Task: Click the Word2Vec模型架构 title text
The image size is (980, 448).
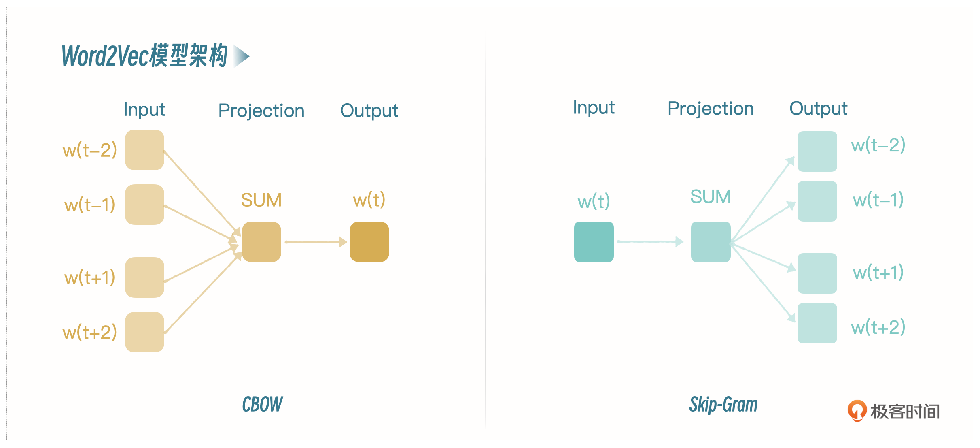Action: pyautogui.click(x=144, y=55)
